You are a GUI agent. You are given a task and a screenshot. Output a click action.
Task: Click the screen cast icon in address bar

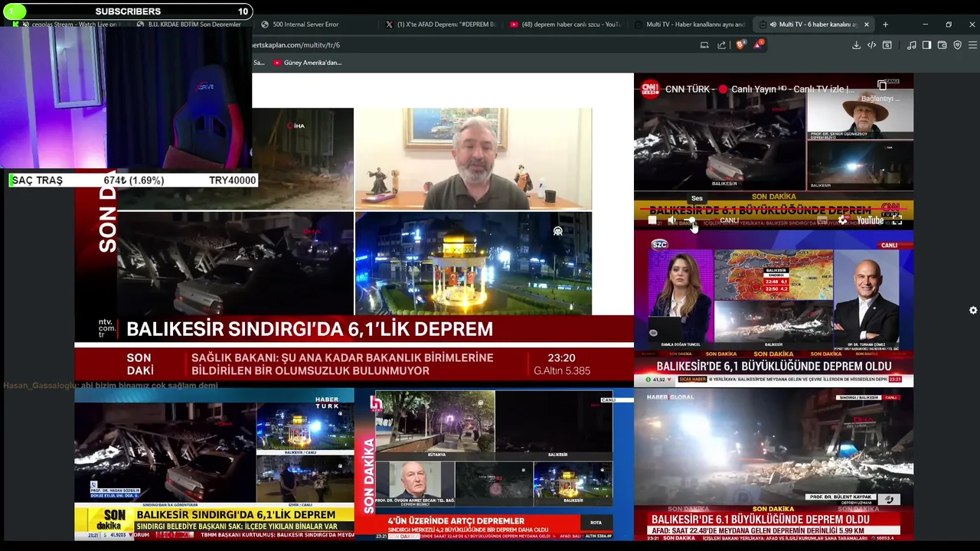pos(704,45)
